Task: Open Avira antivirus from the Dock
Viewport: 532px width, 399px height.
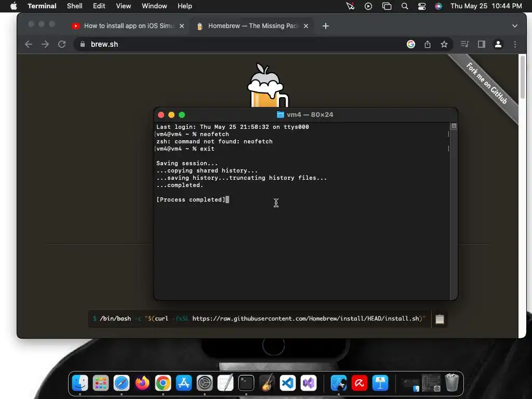Action: pyautogui.click(x=360, y=383)
